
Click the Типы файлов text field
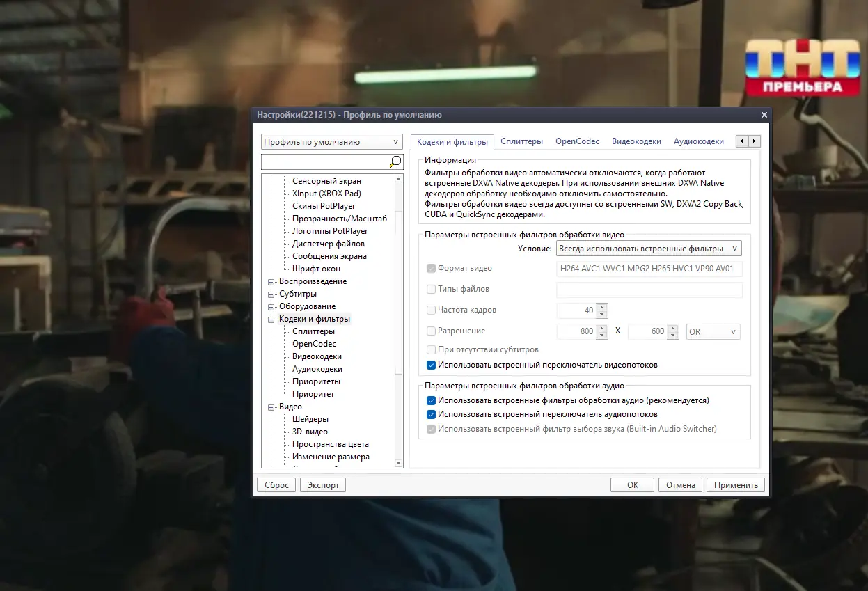(x=649, y=290)
